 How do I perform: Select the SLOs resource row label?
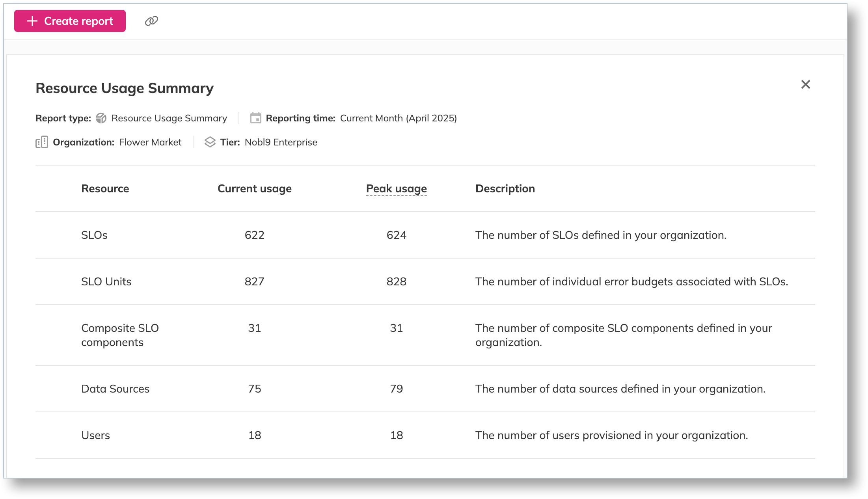point(94,235)
